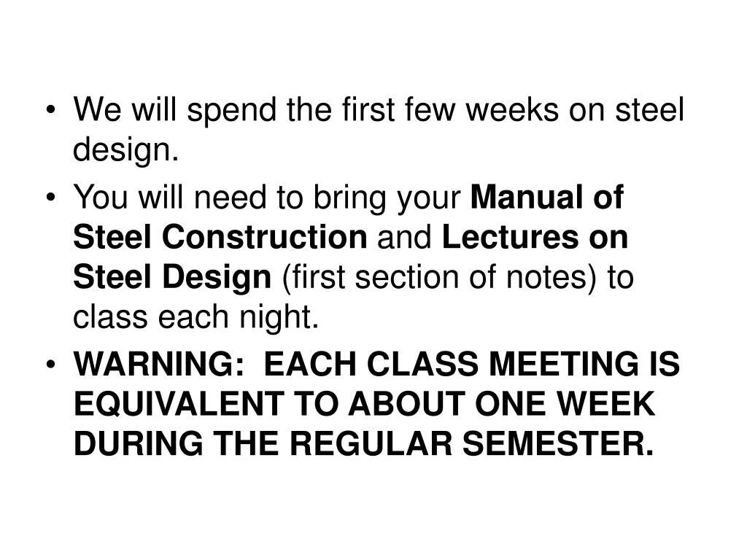Click the word 'WARNING:'
Image resolution: width=747 pixels, height=560 pixels.
tap(159, 365)
